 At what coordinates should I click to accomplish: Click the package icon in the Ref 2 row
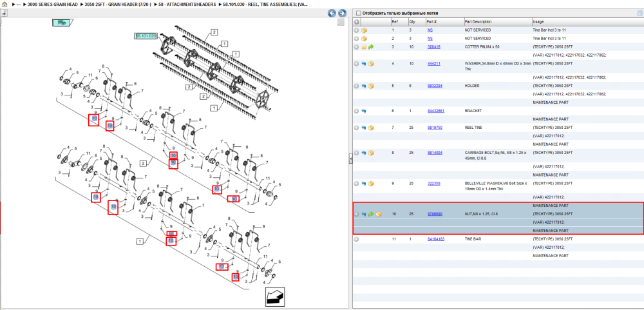pyautogui.click(x=364, y=39)
